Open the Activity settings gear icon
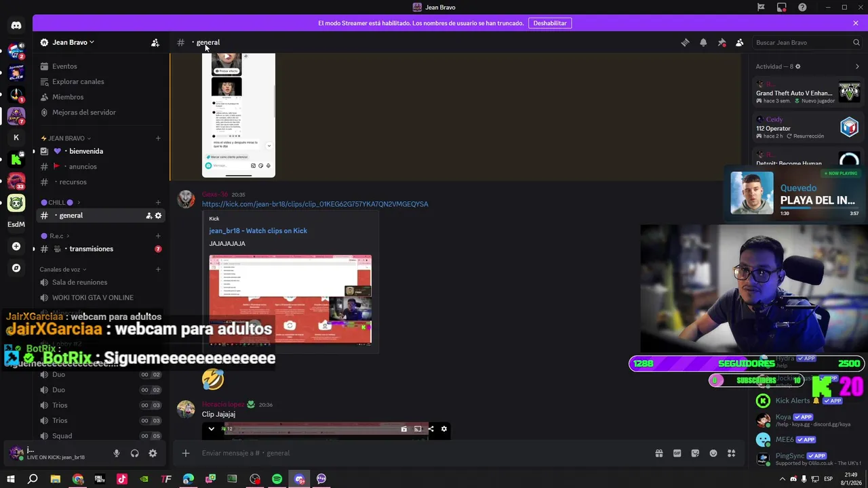 point(797,66)
